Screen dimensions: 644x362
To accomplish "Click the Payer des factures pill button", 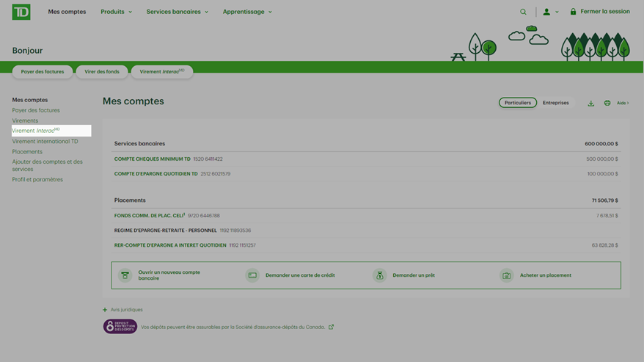I will coord(43,71).
